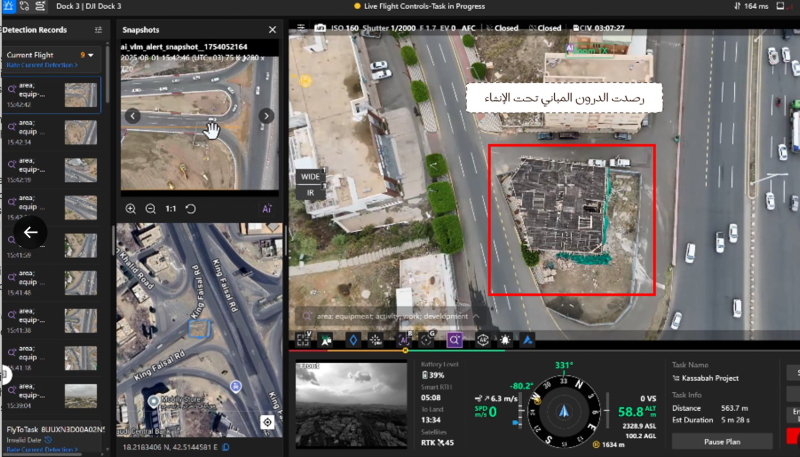
Task: Zoom in on the snapshot image
Action: coord(131,209)
